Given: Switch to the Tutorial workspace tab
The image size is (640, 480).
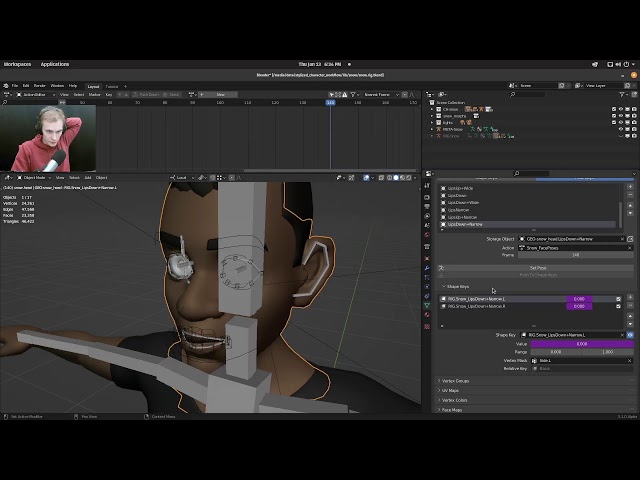Looking at the screenshot, I should click(x=111, y=87).
